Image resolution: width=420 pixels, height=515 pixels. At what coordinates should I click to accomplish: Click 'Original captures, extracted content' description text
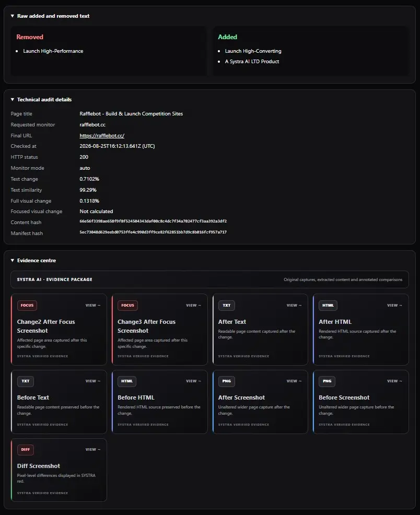coord(343,280)
